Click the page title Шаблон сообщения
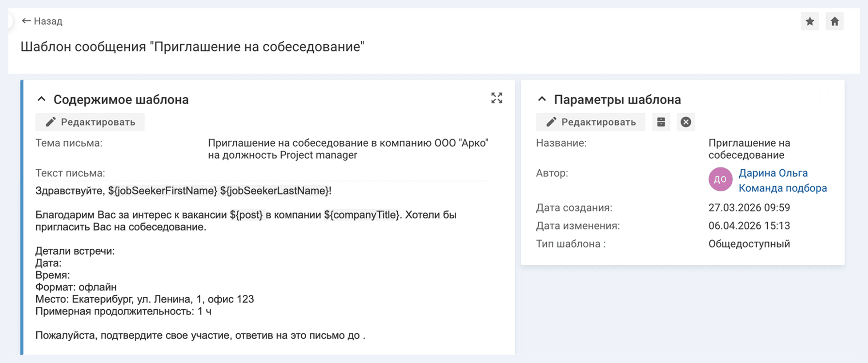868x363 pixels. [x=192, y=47]
